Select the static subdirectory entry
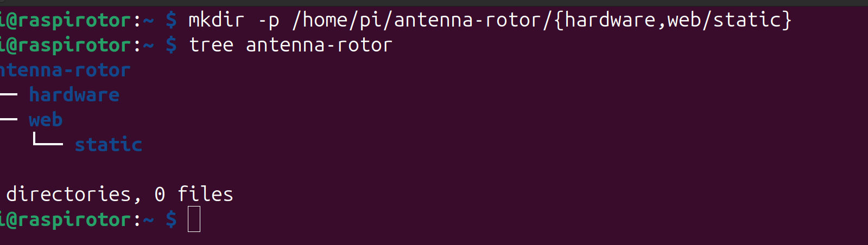Viewport: 868px width, 245px height. coord(108,145)
